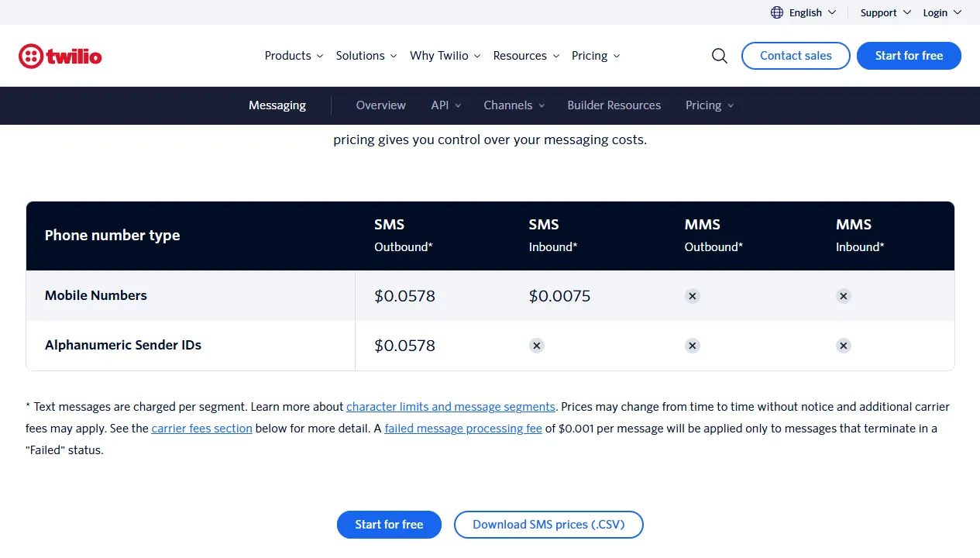Click the globe language icon
Screen dimensions: 980x558
(x=777, y=12)
